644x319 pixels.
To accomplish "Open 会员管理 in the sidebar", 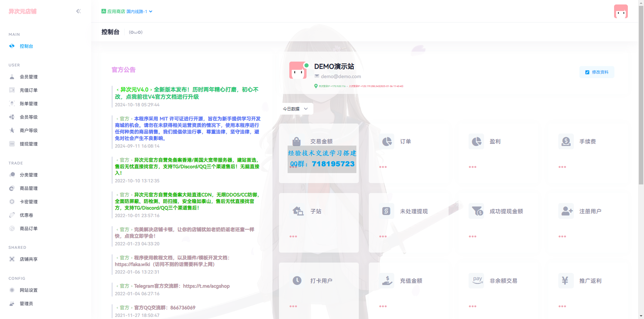I will coord(29,77).
